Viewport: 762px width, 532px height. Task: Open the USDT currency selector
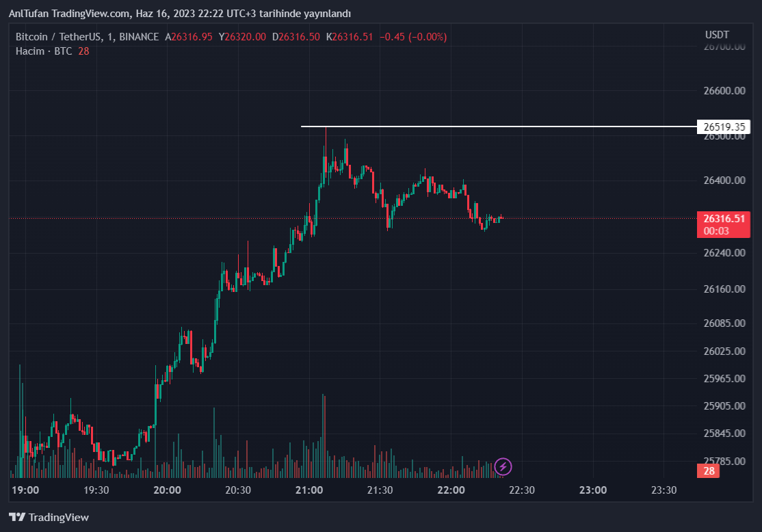[717, 35]
